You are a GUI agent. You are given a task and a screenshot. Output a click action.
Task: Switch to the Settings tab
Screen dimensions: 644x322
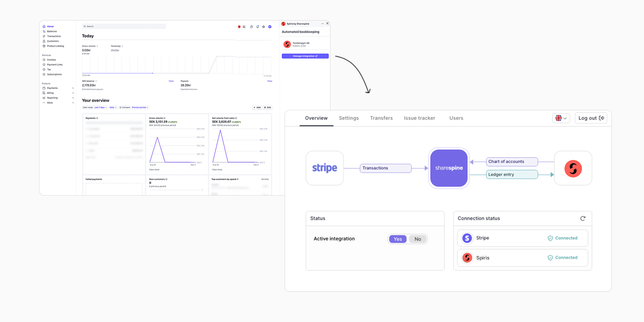click(x=349, y=118)
